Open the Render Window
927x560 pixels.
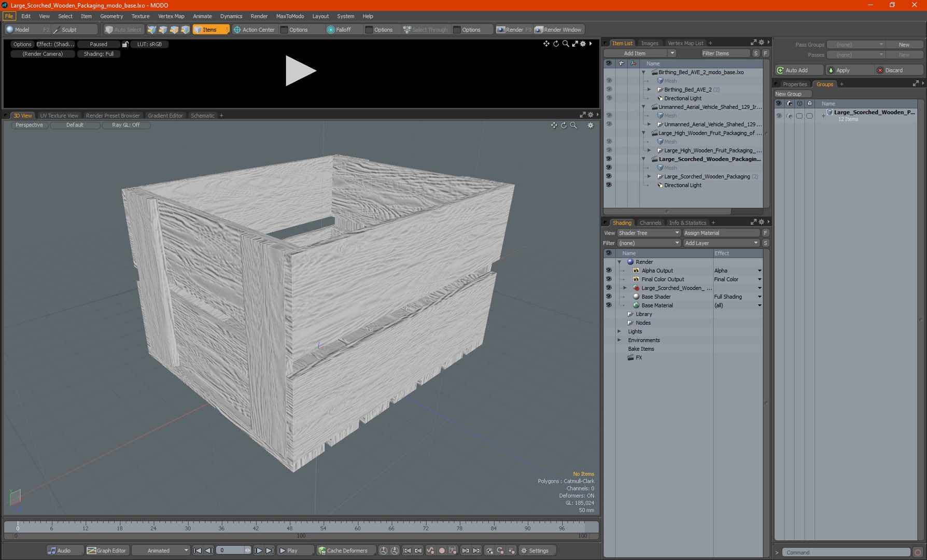coord(558,30)
